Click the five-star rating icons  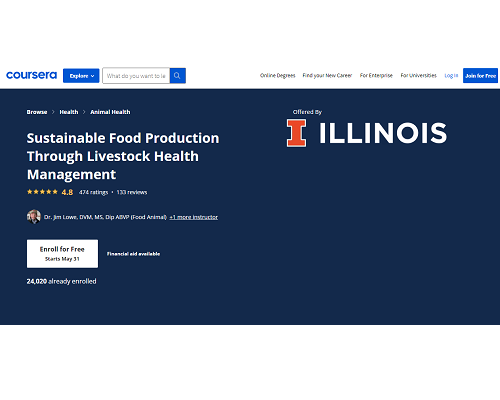(x=42, y=192)
